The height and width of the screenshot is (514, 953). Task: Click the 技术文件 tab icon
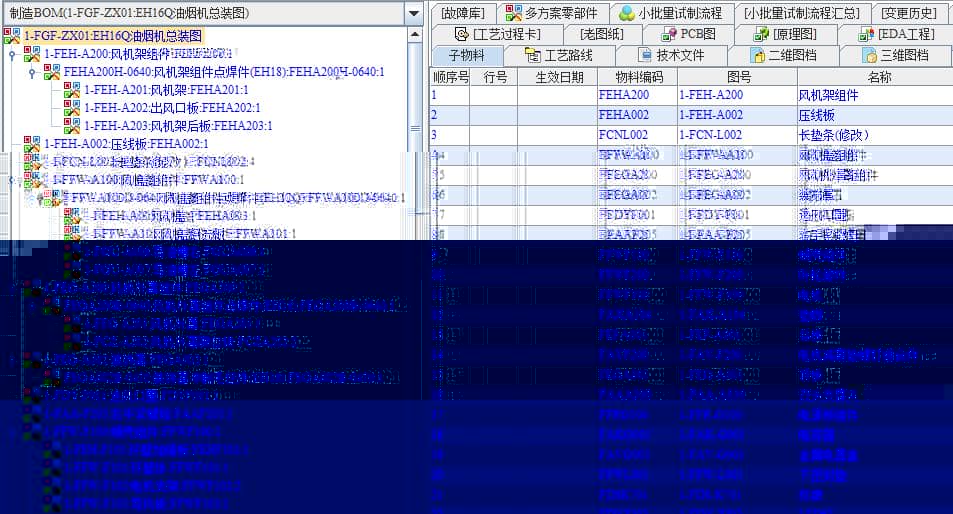pos(645,55)
